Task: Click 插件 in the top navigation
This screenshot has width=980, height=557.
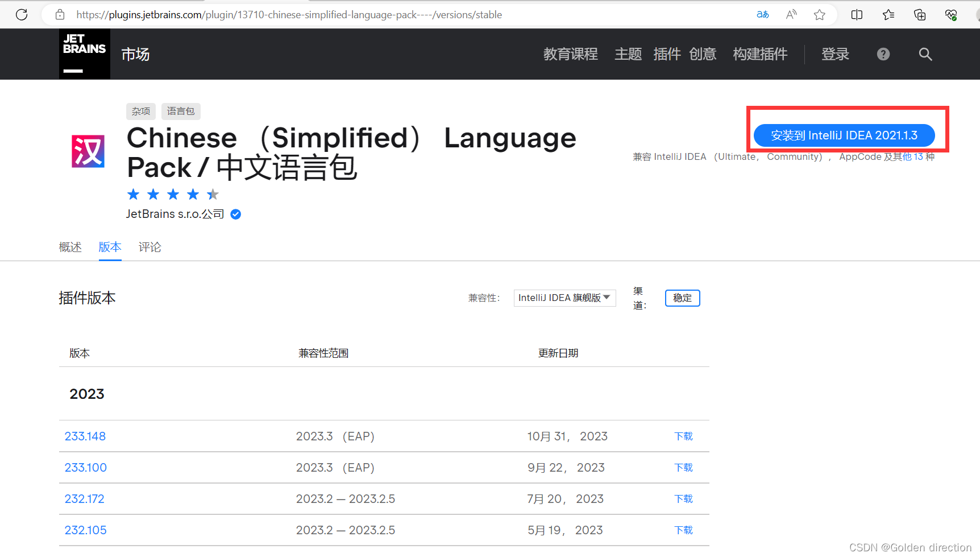Action: [x=667, y=54]
